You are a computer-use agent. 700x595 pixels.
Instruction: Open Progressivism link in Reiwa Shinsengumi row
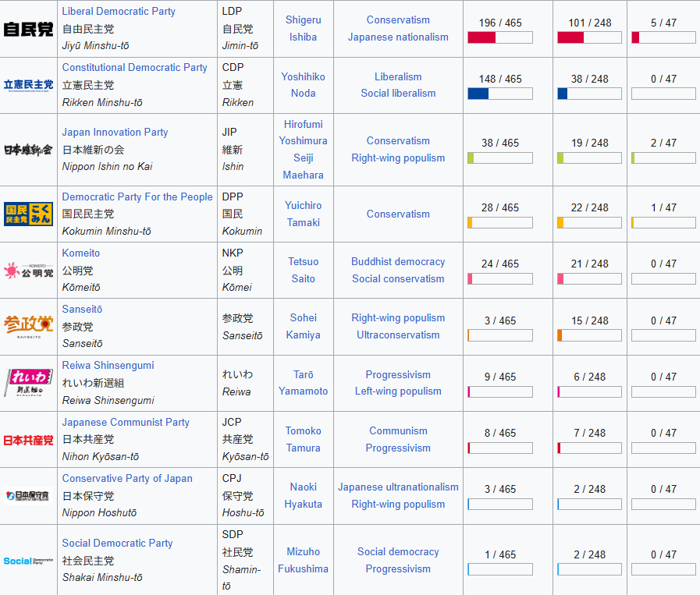(398, 374)
